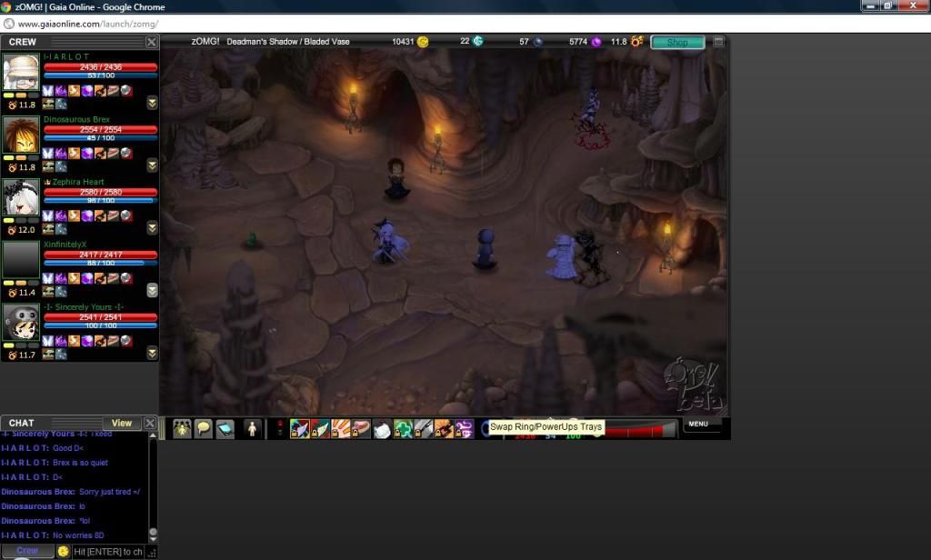Viewport: 931px width, 560px height.
Task: Activate the second ring slot (blade) in tray
Action: pyautogui.click(x=320, y=429)
